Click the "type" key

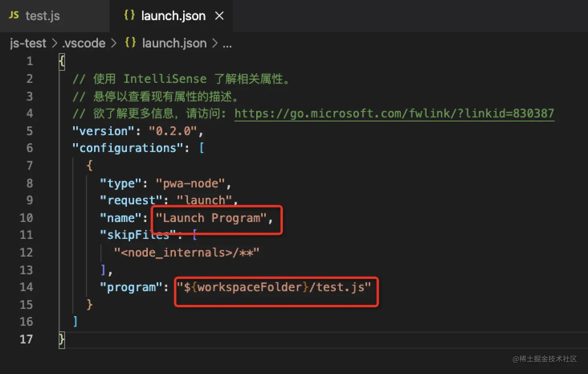pos(121,183)
